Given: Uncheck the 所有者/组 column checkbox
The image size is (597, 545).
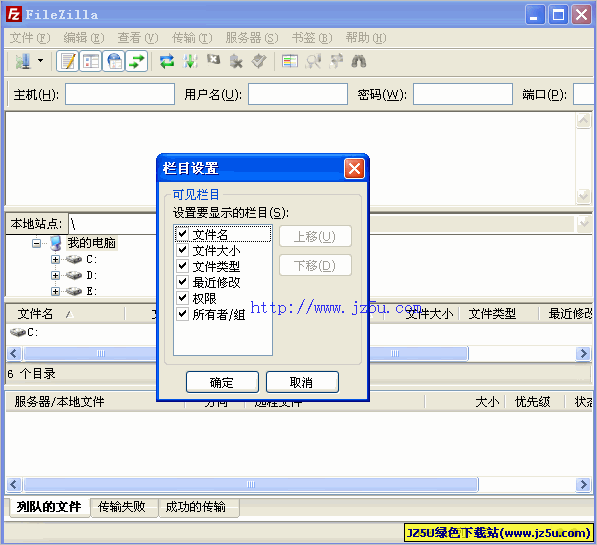Looking at the screenshot, I should click(x=183, y=313).
